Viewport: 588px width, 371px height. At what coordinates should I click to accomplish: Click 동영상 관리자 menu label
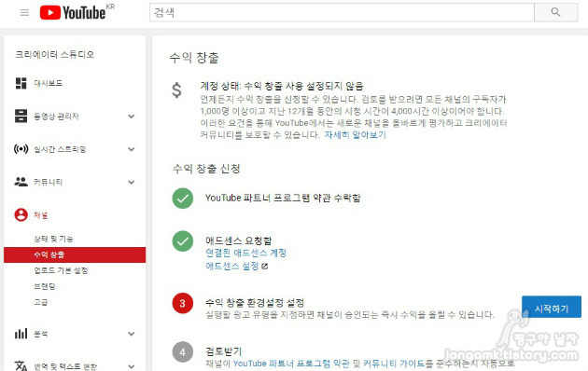(x=56, y=117)
